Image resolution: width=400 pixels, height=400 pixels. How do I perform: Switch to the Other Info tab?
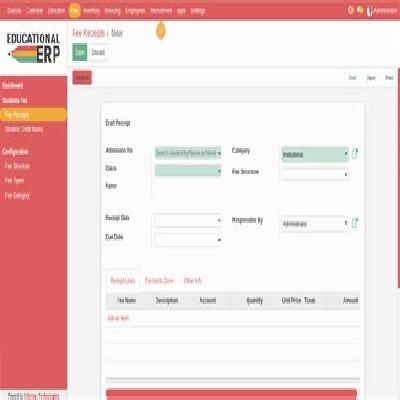[x=193, y=280]
